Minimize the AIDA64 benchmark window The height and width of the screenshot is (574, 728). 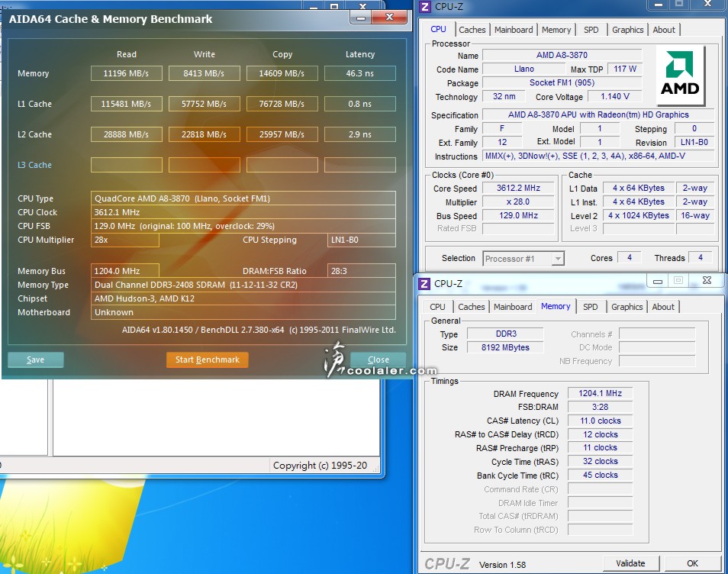click(361, 18)
